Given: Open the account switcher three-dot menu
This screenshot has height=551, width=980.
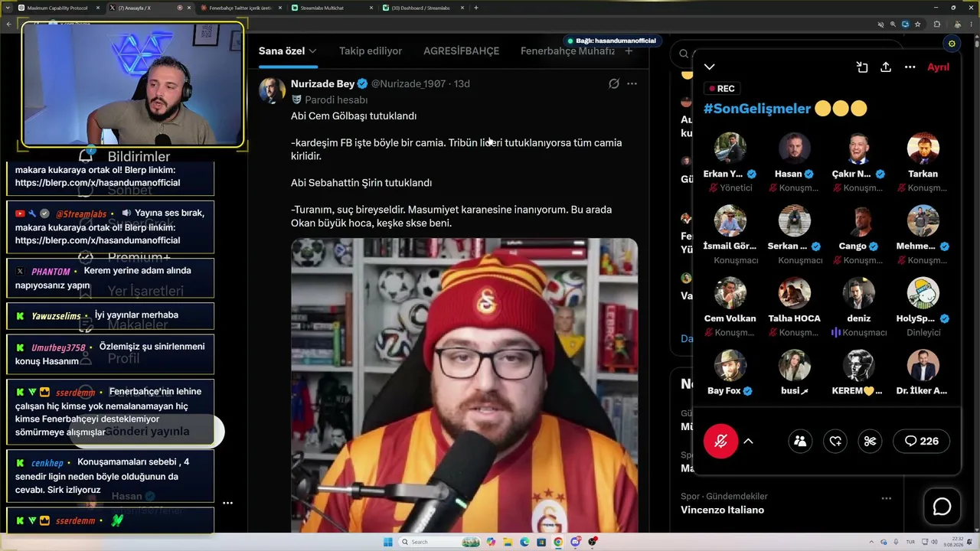Looking at the screenshot, I should point(227,503).
